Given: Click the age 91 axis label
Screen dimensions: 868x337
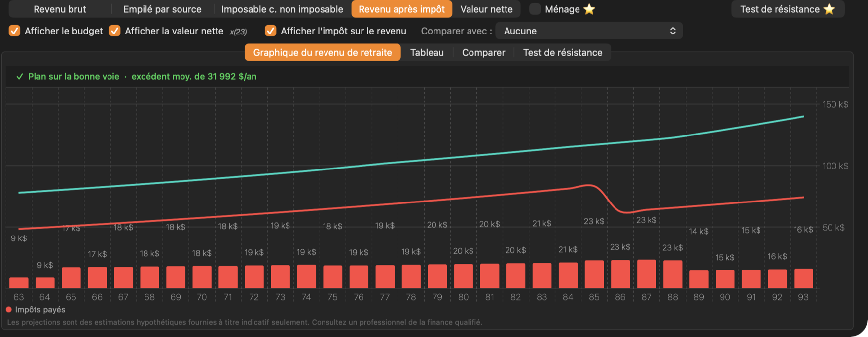Looking at the screenshot, I should point(751,297).
